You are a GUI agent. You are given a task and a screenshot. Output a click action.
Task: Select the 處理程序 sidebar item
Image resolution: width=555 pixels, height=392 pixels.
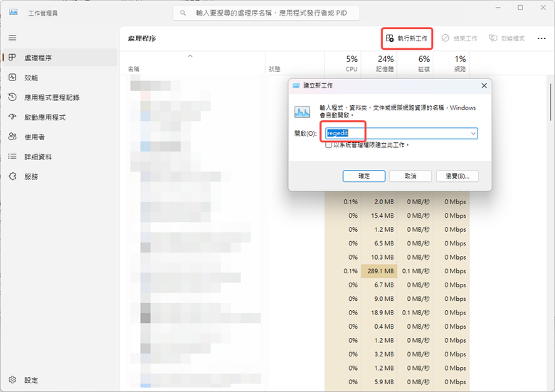pos(60,58)
